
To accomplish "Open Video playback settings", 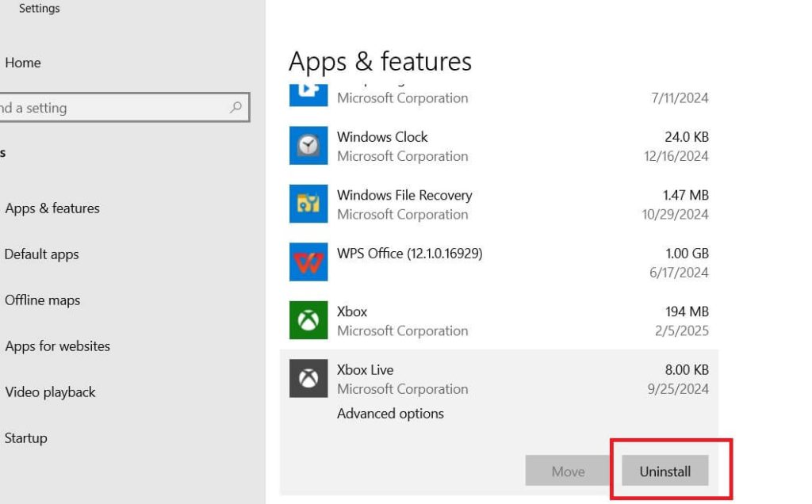I will click(x=50, y=391).
